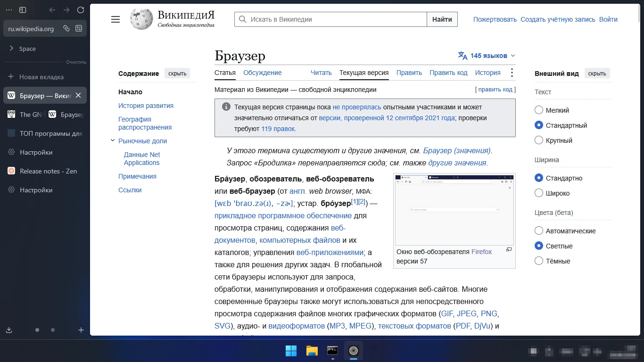Open the terminal from the taskbar
This screenshot has width=644, height=362.
click(x=333, y=351)
